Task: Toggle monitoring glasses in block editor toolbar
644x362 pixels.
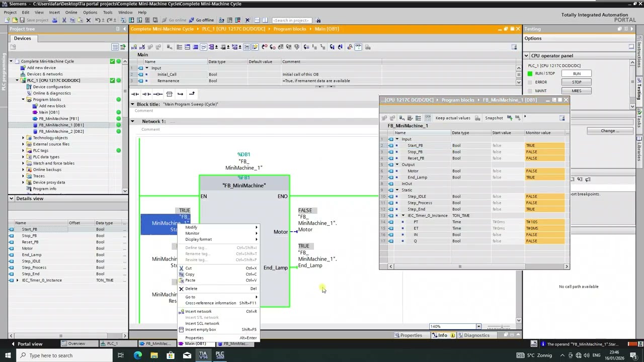Action: [x=358, y=47]
